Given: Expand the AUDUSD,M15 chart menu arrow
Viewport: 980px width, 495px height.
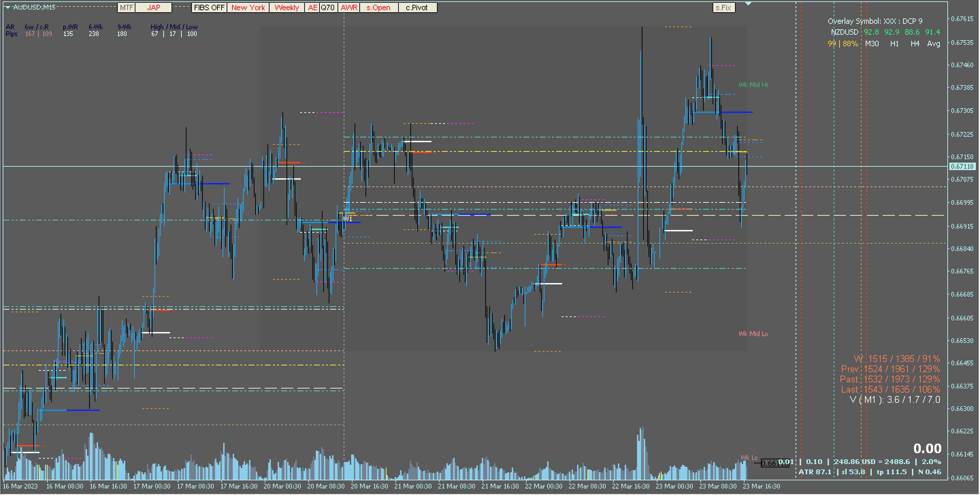Looking at the screenshot, I should point(7,7).
